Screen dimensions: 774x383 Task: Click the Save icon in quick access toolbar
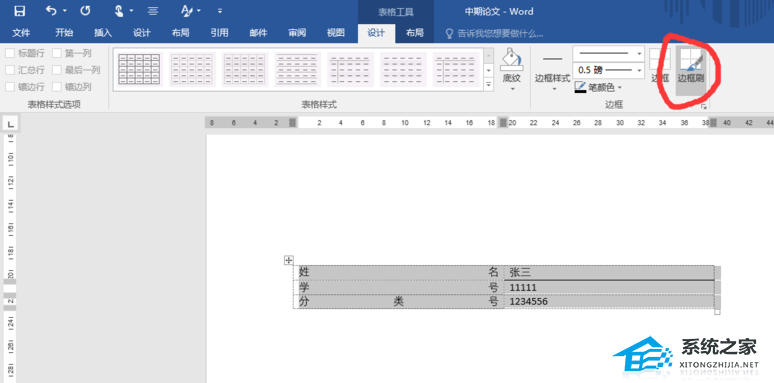pos(19,10)
